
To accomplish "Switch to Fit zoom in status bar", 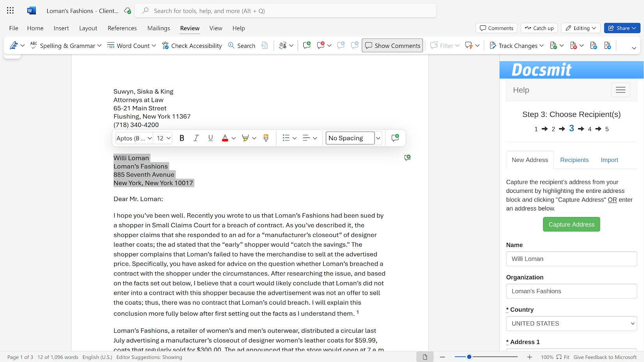I will coord(563,357).
